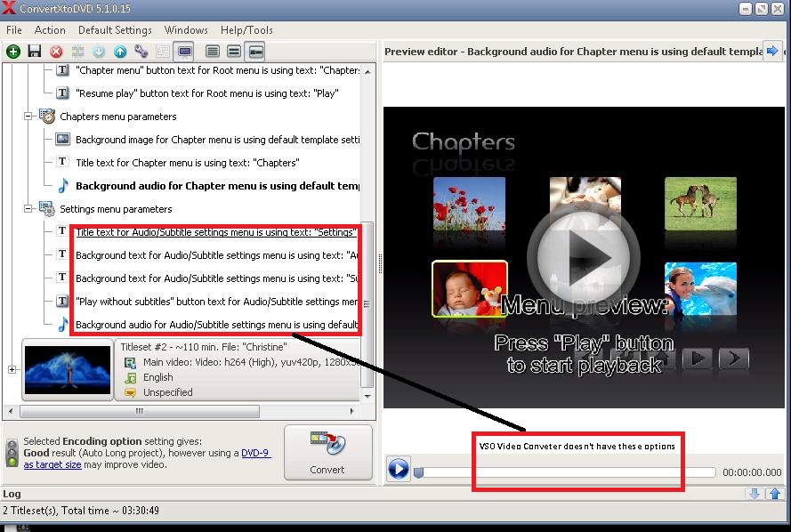This screenshot has width=791, height=532.
Task: Click the horizontal scrollbar thumb
Action: tap(140, 412)
